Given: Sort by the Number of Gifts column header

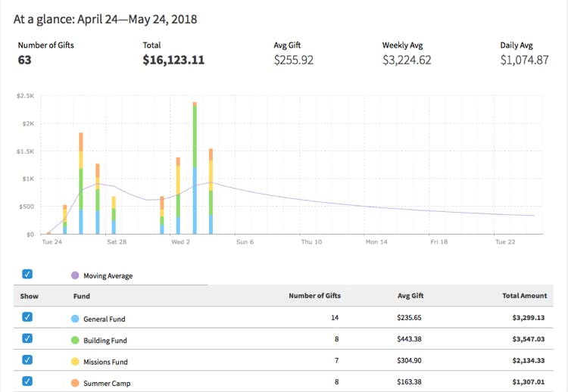Looking at the screenshot, I should pyautogui.click(x=314, y=296).
